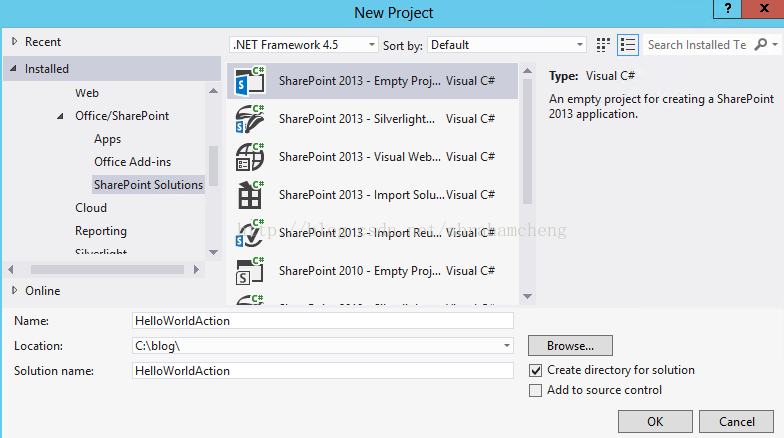Click Recent section label
This screenshot has width=784, height=438.
pos(43,42)
